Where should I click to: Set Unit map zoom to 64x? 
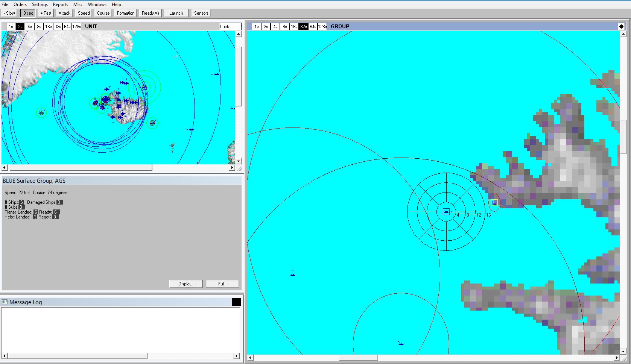pyautogui.click(x=67, y=26)
